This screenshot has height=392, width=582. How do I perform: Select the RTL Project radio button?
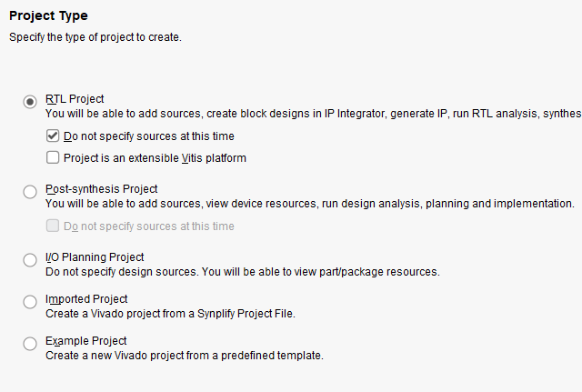30,102
